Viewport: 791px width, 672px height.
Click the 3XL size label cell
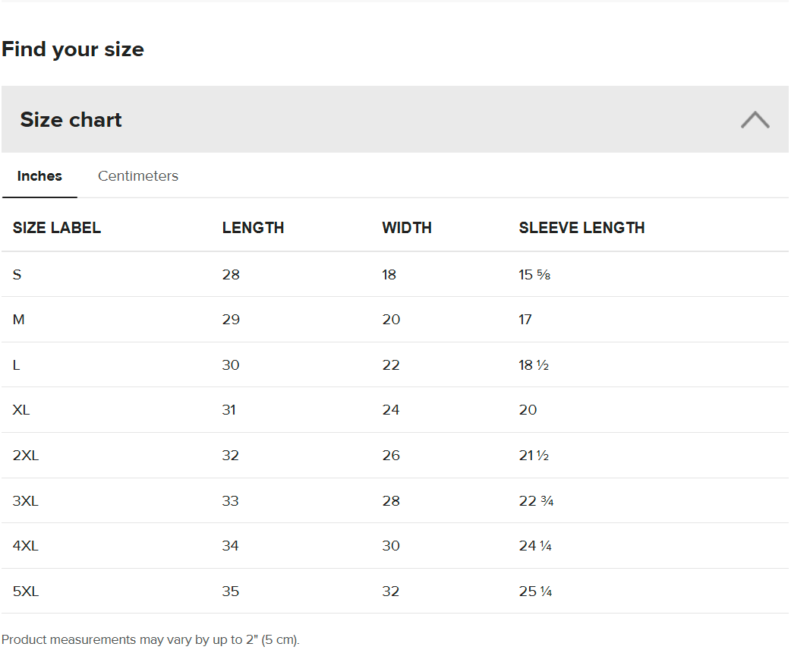26,501
